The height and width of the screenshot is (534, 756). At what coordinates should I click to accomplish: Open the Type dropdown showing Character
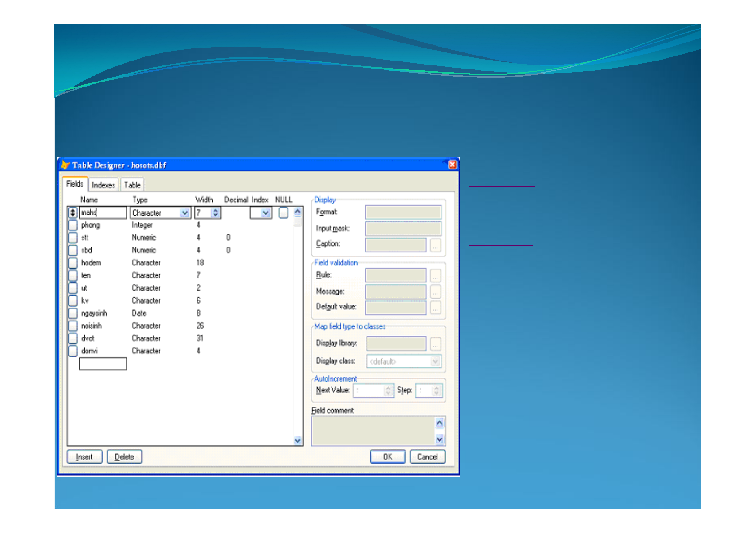(185, 213)
